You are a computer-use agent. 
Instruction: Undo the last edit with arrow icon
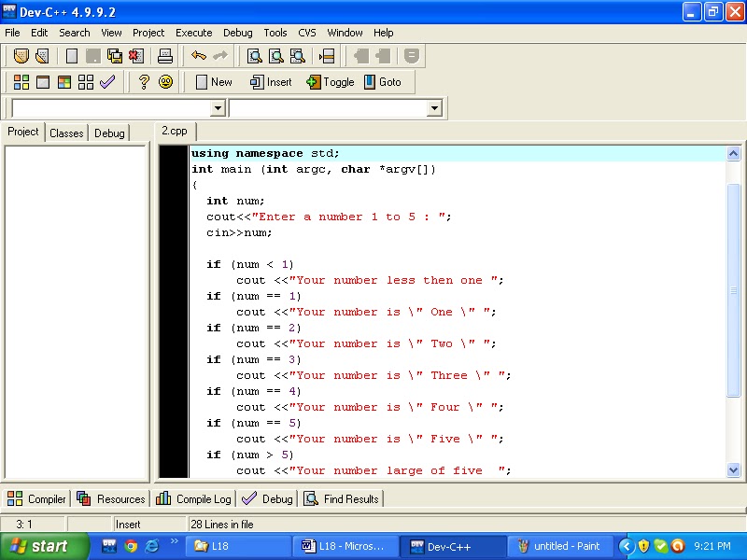tap(199, 56)
